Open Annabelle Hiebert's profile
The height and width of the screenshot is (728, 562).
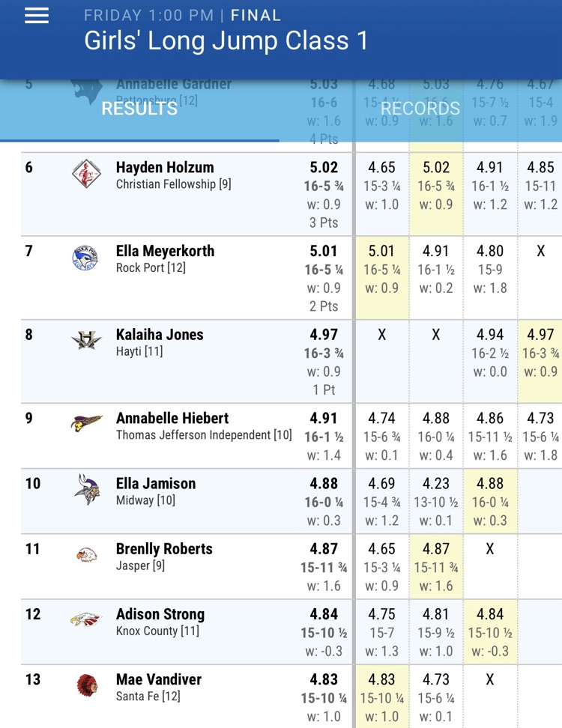pos(172,418)
